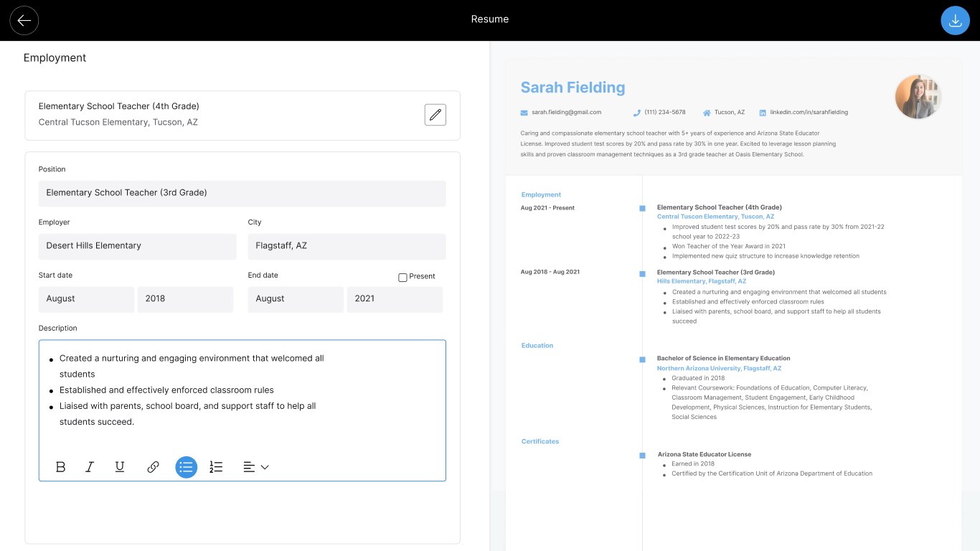Check the Present end date checkbox

[x=402, y=277]
